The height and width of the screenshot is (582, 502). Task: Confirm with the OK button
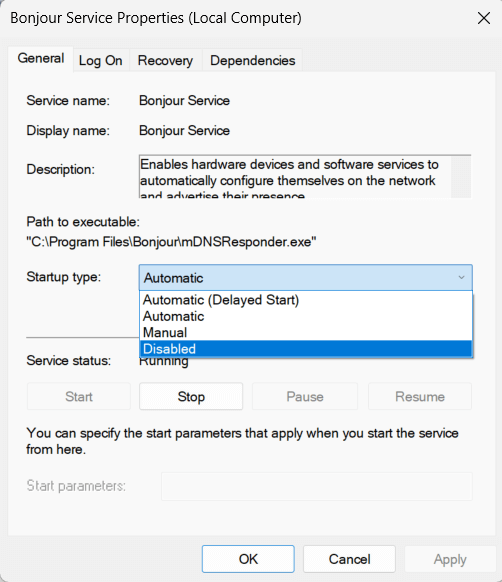248,559
